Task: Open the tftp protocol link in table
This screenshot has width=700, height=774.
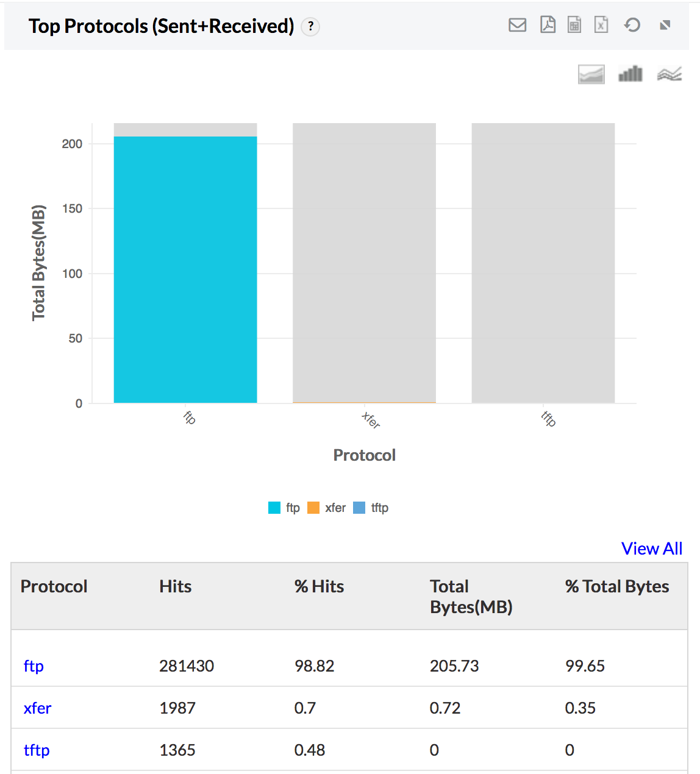Action: (37, 750)
